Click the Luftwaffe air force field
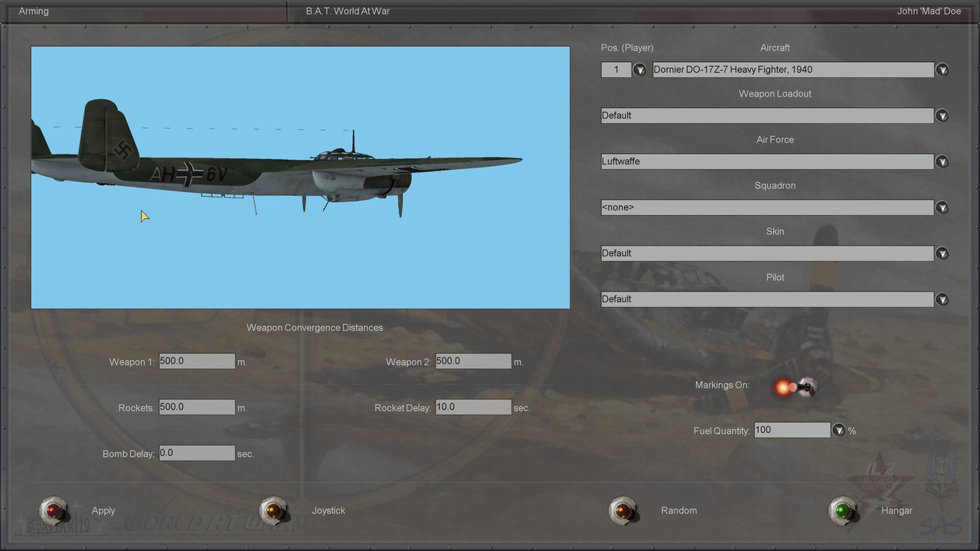The width and height of the screenshot is (980, 551). click(x=767, y=161)
